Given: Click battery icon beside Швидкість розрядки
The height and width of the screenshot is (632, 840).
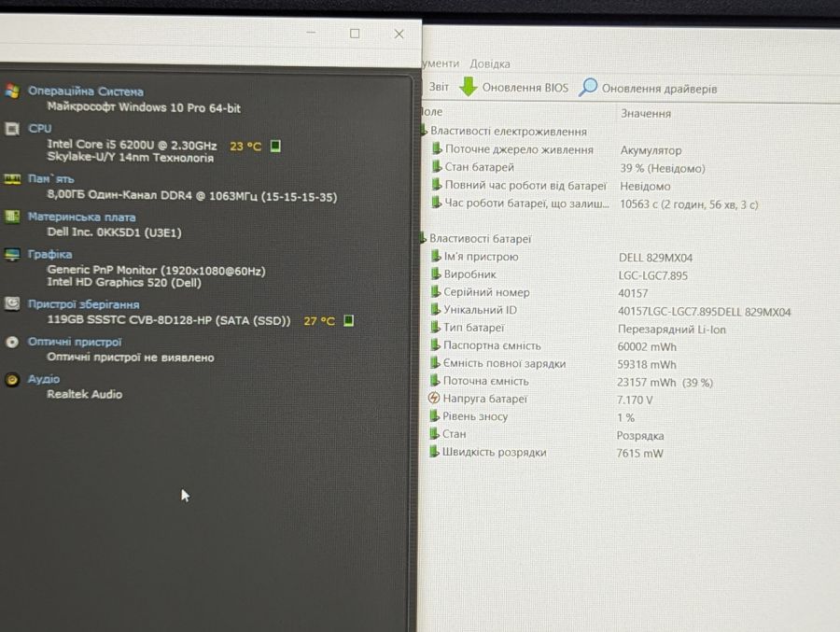Looking at the screenshot, I should point(434,451).
